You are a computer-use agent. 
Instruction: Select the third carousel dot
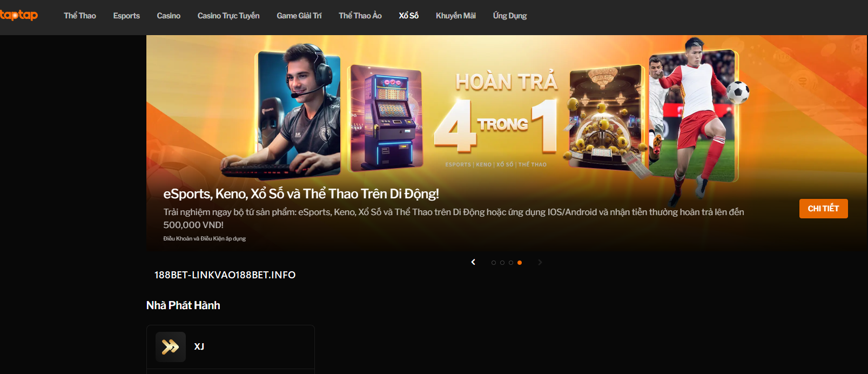(511, 263)
